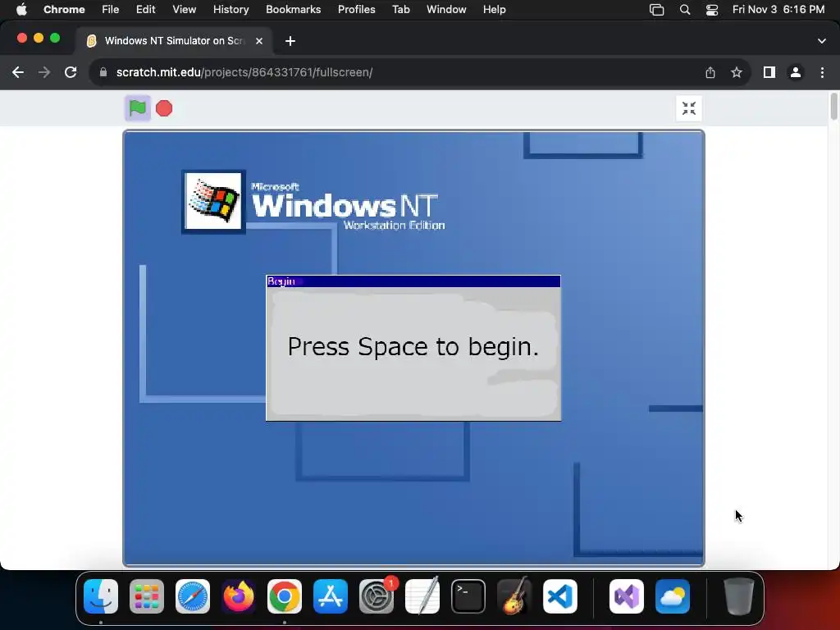This screenshot has height=630, width=840.
Task: Click the Chrome icon in the Dock
Action: (x=285, y=596)
